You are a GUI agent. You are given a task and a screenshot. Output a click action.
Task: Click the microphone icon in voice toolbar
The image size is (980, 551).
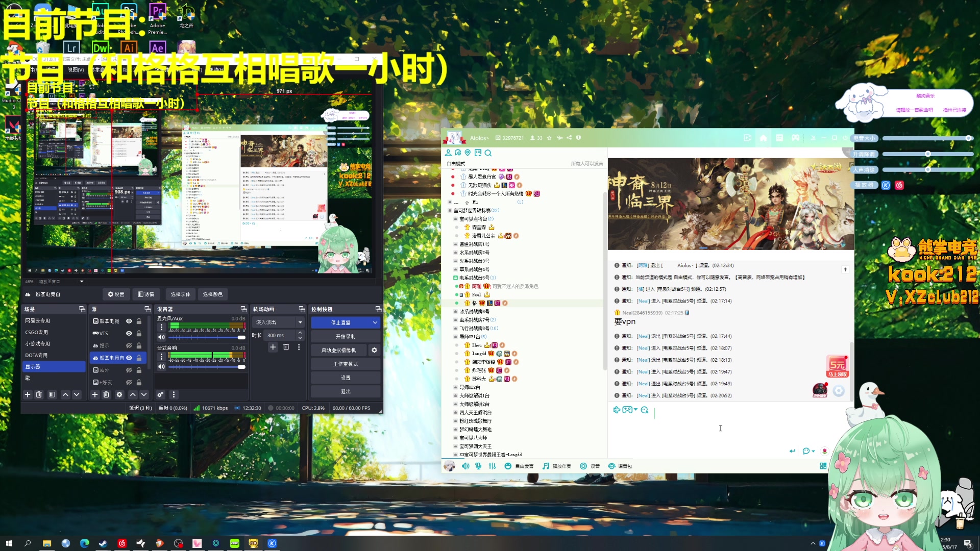click(x=478, y=466)
